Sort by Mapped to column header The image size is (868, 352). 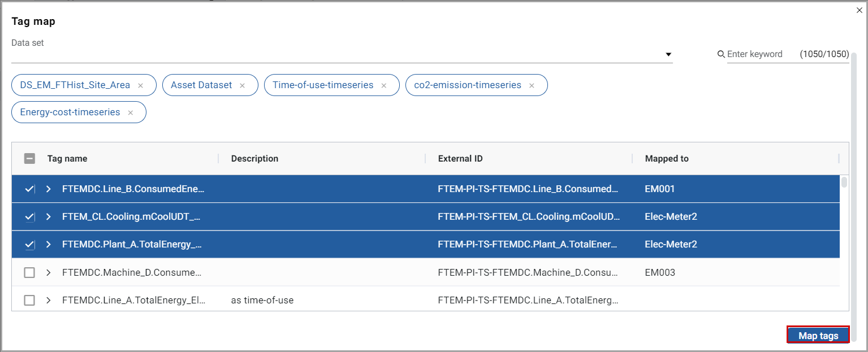click(x=667, y=159)
